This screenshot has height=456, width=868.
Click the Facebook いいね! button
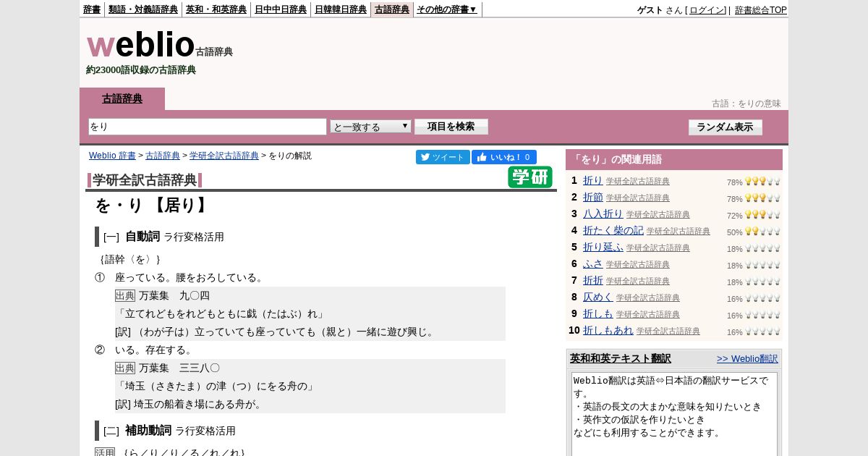(x=504, y=157)
